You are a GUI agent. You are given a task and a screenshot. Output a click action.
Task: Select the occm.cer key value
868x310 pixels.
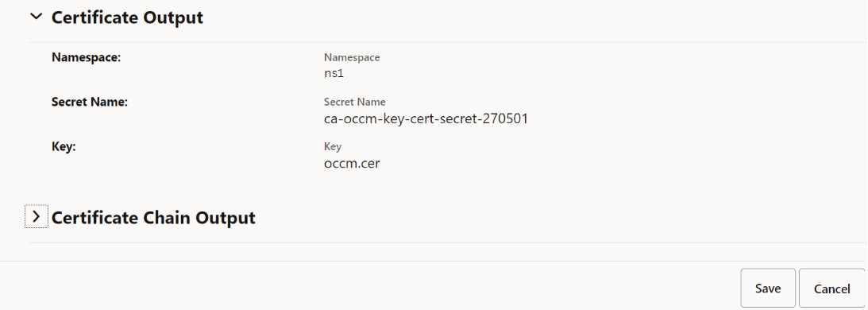pyautogui.click(x=352, y=164)
